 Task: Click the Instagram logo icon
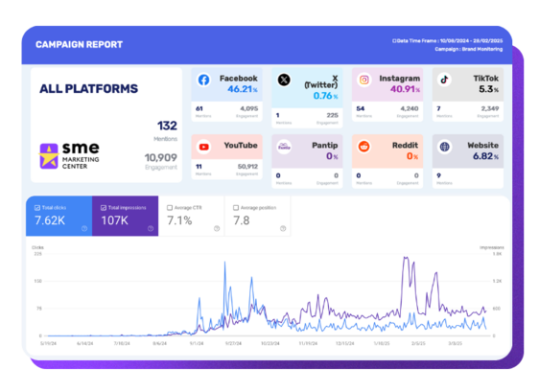pyautogui.click(x=364, y=81)
